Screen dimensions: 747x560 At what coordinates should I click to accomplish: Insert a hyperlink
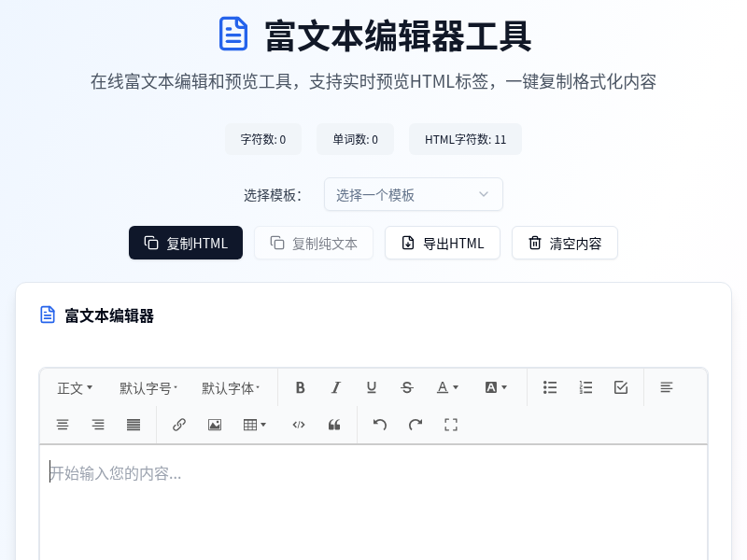(178, 425)
